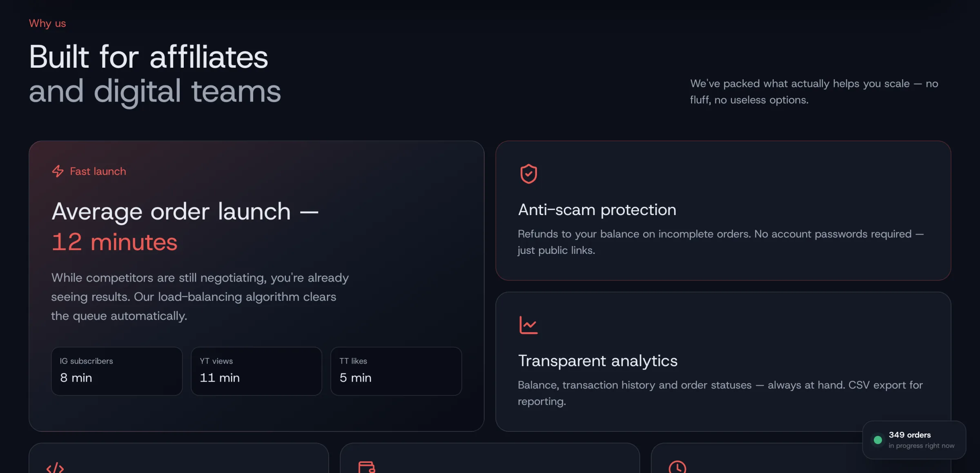
Task: Select the "Why us" section label
Action: pyautogui.click(x=47, y=23)
